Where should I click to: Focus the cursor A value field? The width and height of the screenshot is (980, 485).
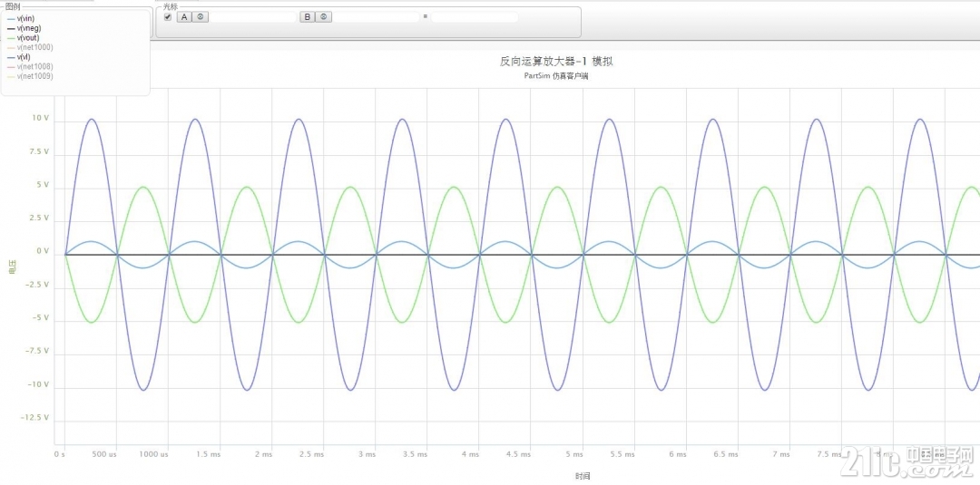pyautogui.click(x=253, y=17)
